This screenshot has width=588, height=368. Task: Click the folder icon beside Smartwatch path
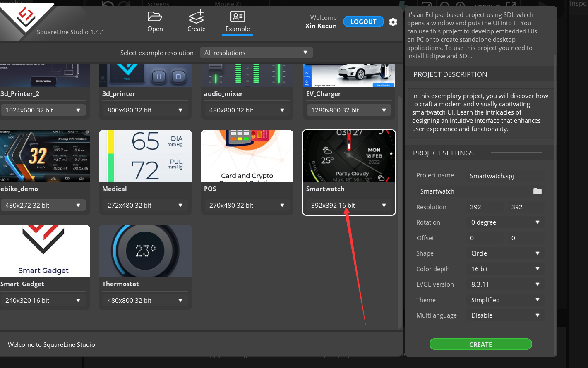coord(537,191)
